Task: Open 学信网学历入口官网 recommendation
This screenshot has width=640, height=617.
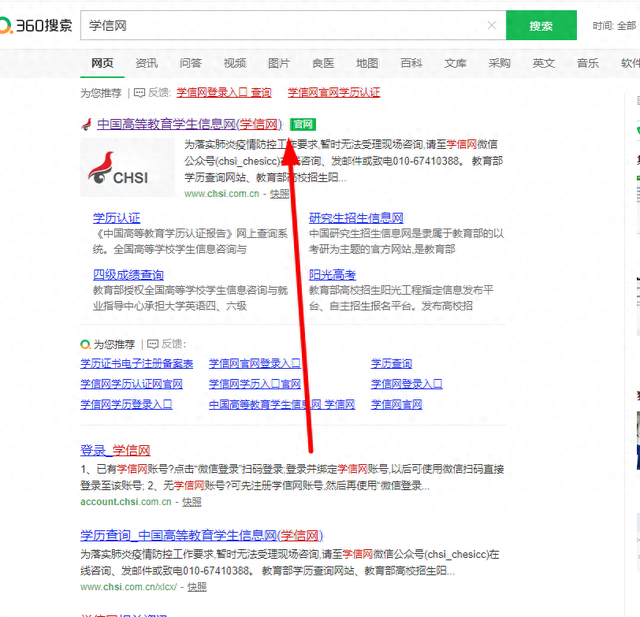Action: (255, 384)
